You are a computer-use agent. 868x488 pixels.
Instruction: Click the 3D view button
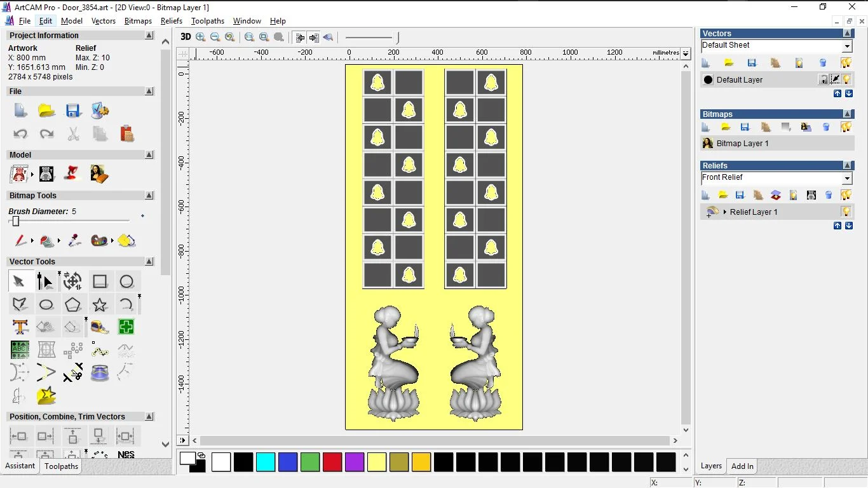click(186, 37)
